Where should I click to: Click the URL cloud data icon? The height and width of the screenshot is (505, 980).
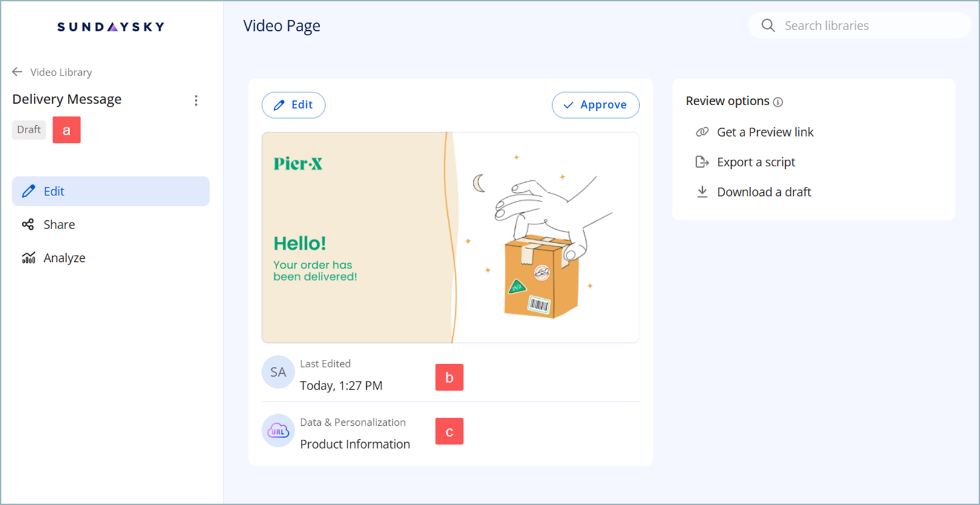[278, 431]
